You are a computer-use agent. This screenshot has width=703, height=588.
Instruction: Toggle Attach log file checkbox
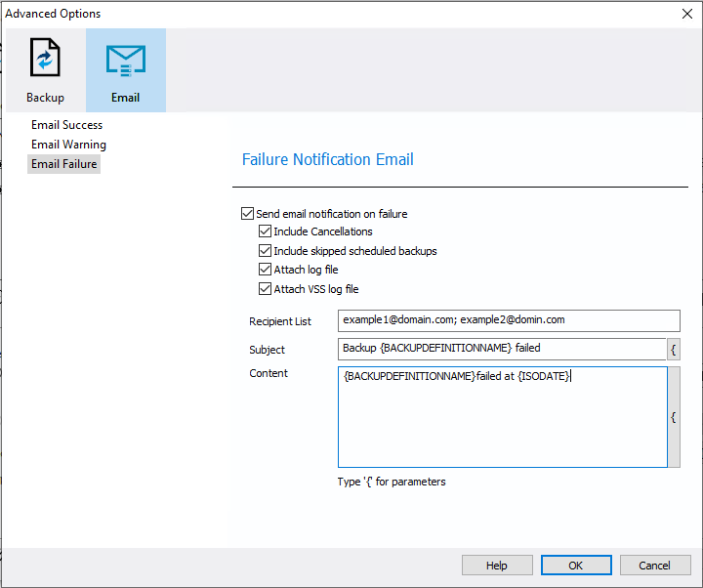pos(265,270)
